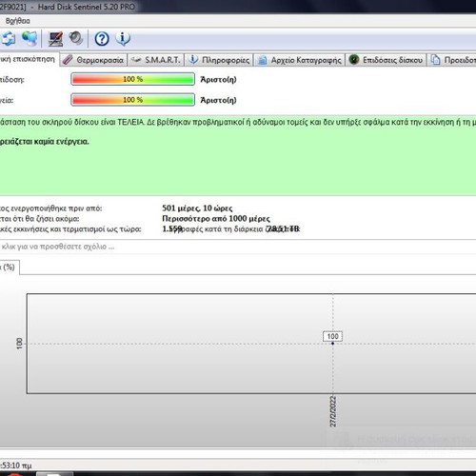Image resolution: width=476 pixels, height=476 pixels.
Task: Click the 100 data point on graph
Action: (332, 343)
